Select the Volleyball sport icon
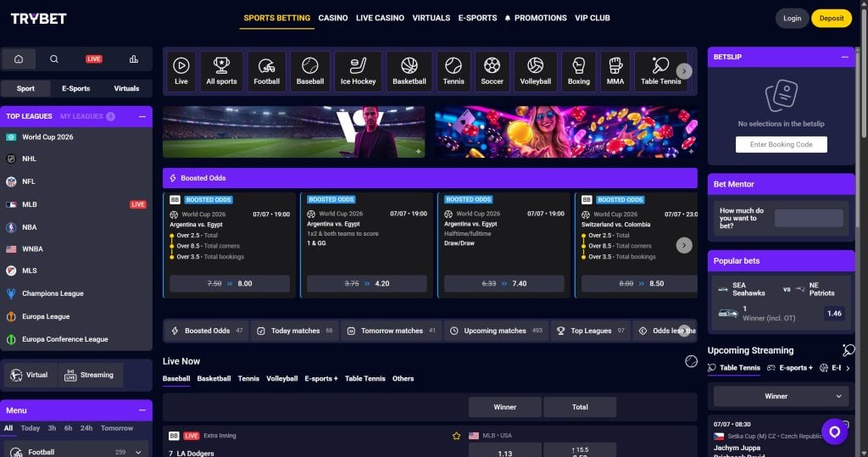Viewport: 868px width, 457px height. [x=536, y=71]
